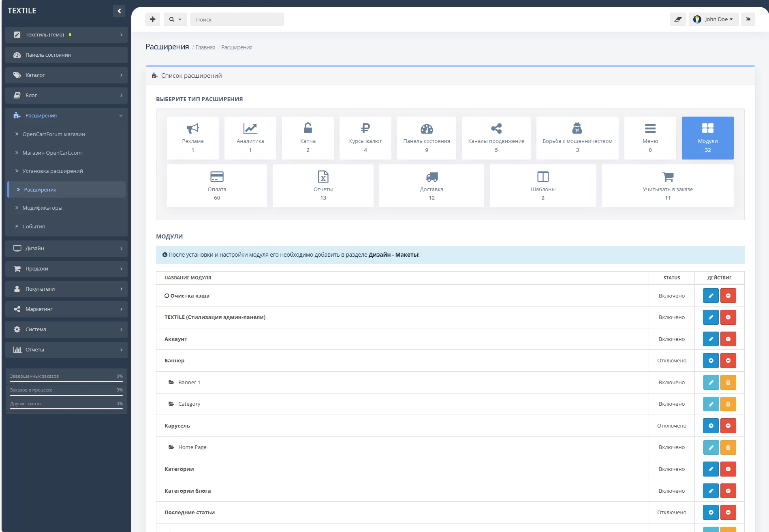Delete the Category banner submodule

pos(728,404)
